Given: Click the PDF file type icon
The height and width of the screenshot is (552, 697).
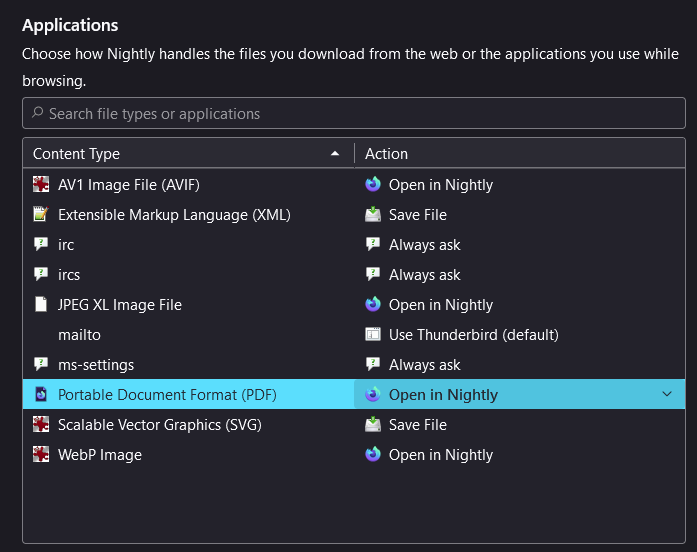Looking at the screenshot, I should click(41, 395).
